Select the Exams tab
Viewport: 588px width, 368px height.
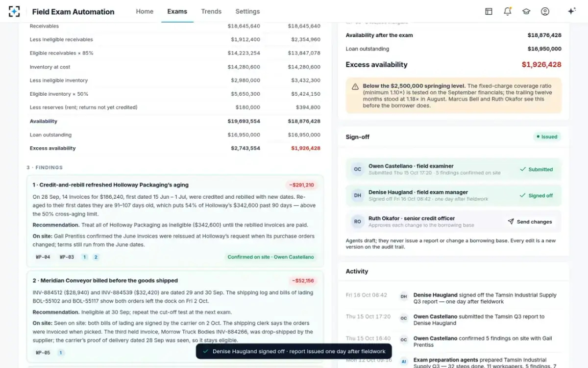pyautogui.click(x=177, y=11)
